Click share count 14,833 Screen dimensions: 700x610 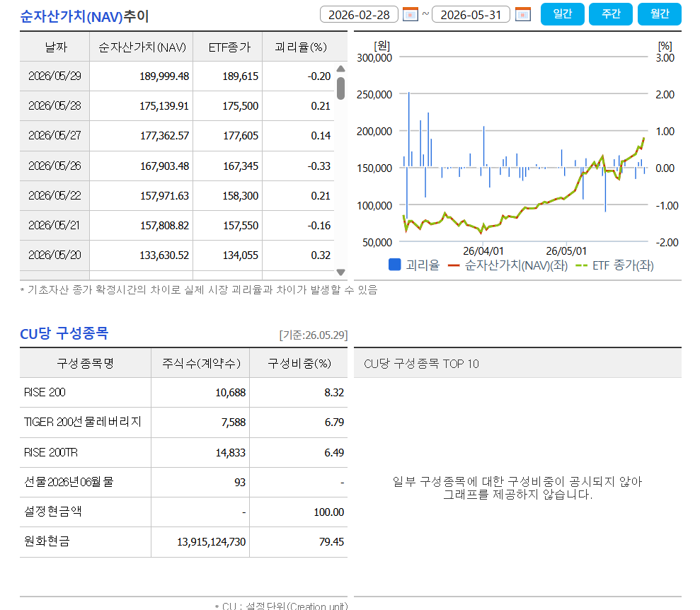pos(230,452)
